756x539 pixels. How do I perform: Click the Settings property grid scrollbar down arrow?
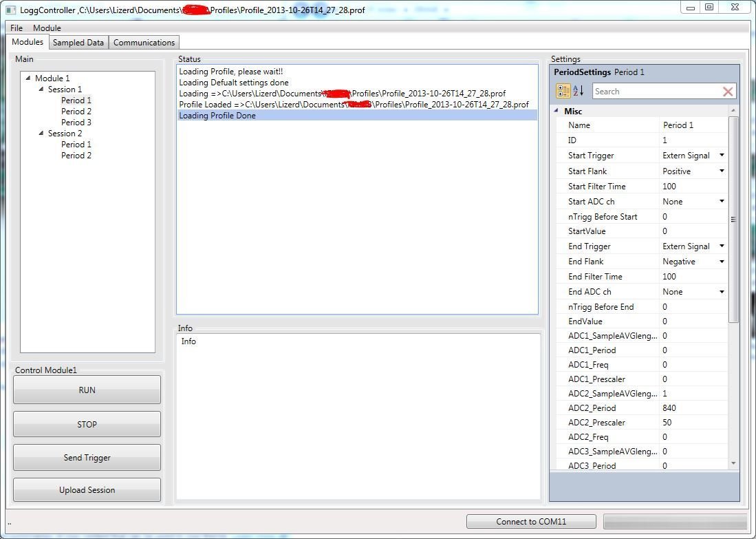tap(733, 463)
